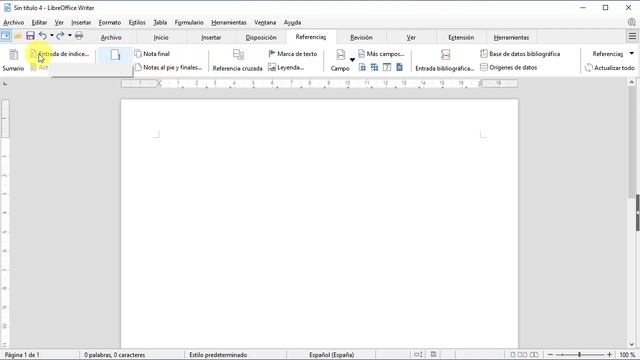Click Entrada de índice button
Viewport: 640px width, 360px height.
(60, 54)
